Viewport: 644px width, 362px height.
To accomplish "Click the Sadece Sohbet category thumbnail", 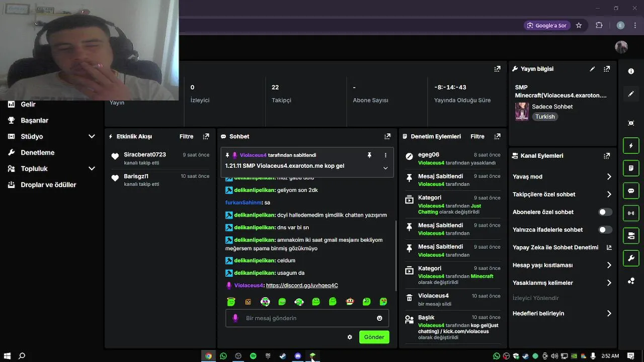I will [x=522, y=112].
